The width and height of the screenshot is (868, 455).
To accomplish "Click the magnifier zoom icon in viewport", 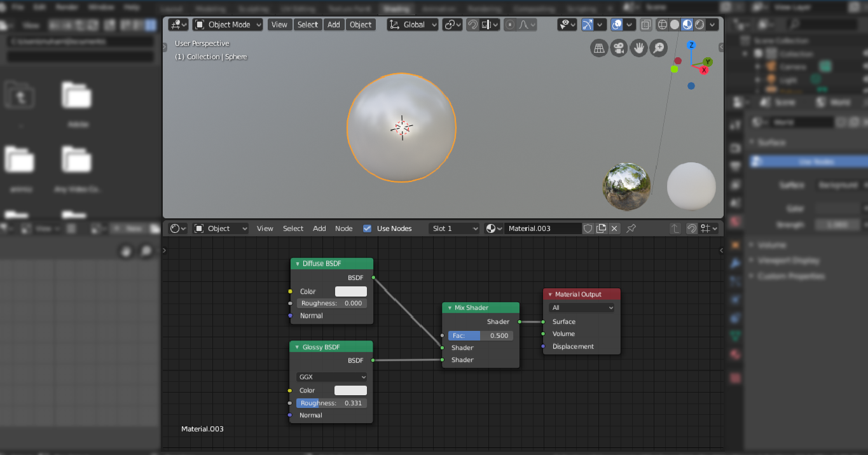I will (x=658, y=48).
